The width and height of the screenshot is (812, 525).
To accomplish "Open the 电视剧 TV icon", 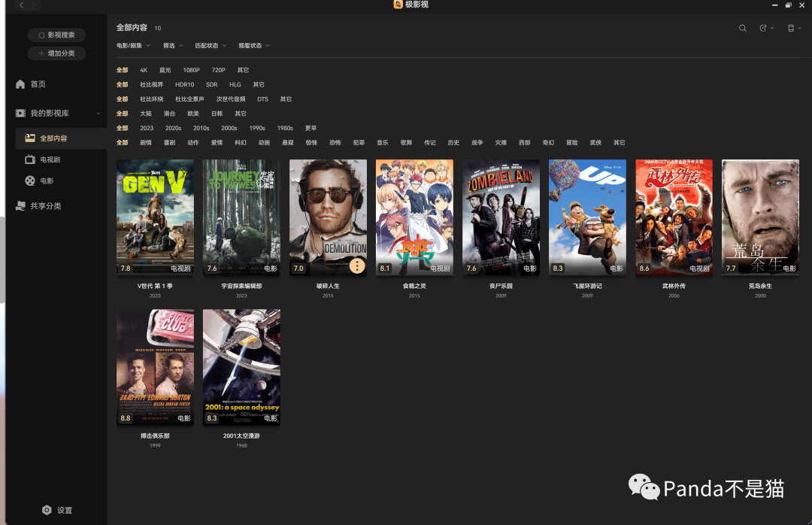I will [x=30, y=159].
